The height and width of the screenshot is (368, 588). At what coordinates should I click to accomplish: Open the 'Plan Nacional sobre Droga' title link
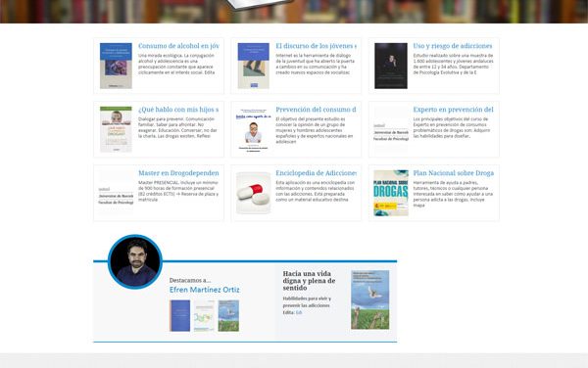point(454,173)
